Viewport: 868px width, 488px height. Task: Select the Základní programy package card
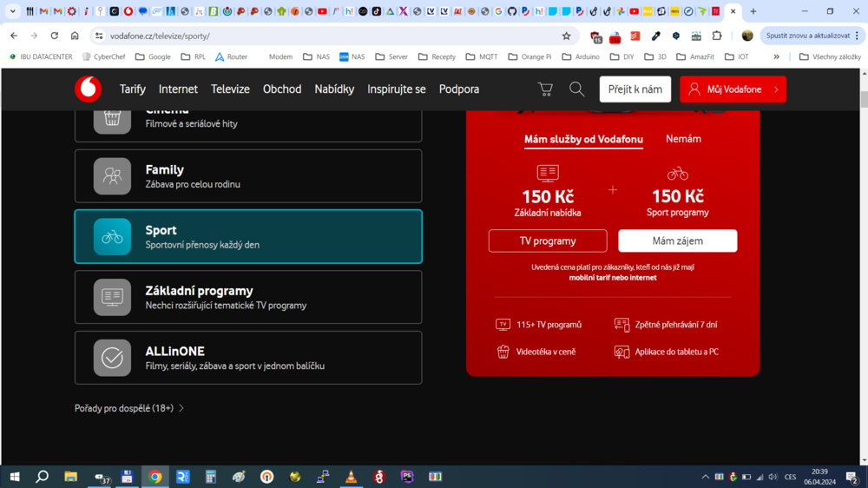(x=248, y=298)
